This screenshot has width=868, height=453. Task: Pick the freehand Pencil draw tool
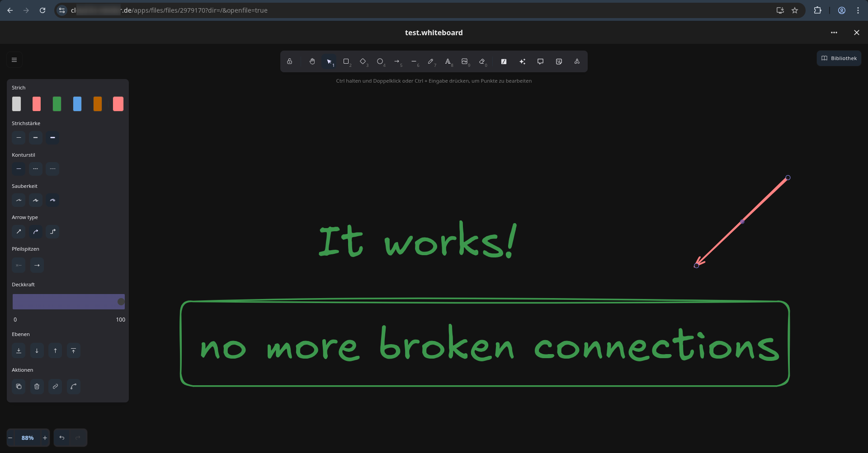pos(430,61)
